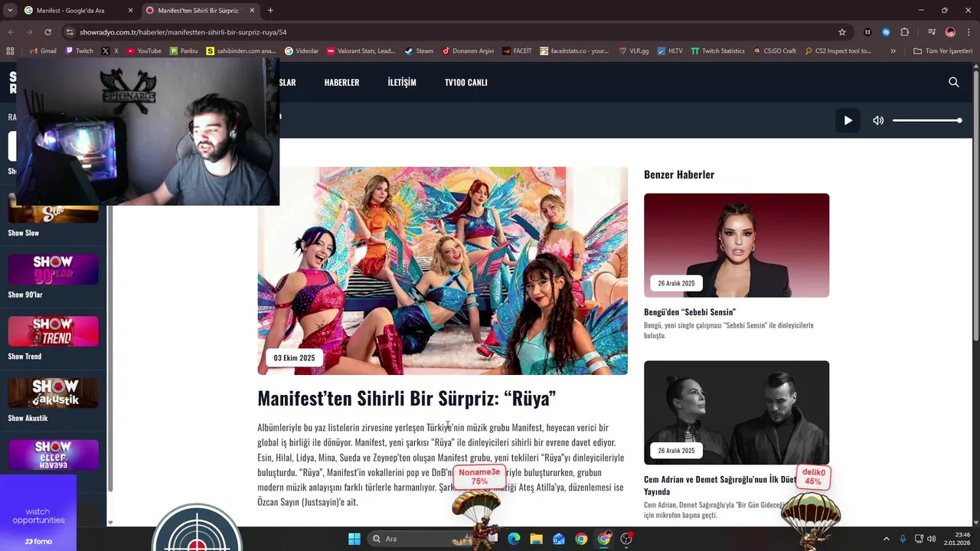The width and height of the screenshot is (980, 551).
Task: Show hidden system tray icons
Action: click(x=887, y=539)
